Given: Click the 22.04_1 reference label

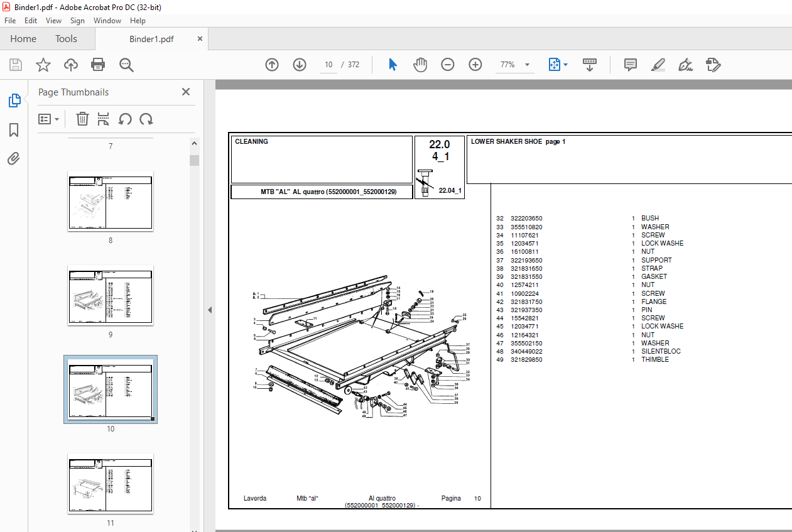Looking at the screenshot, I should coord(450,190).
